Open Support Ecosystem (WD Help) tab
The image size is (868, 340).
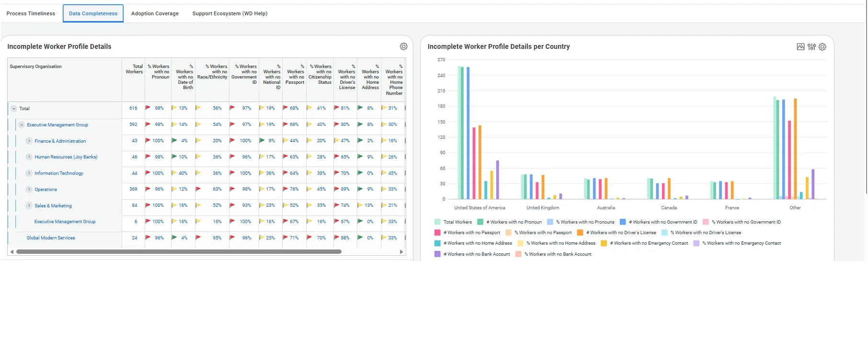[230, 13]
